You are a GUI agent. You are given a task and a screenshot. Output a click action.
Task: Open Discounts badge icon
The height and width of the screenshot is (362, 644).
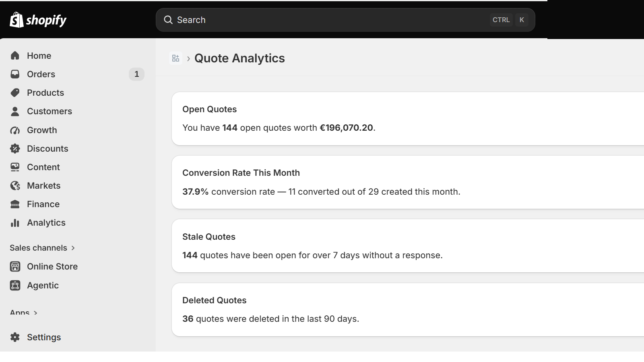[x=15, y=148]
